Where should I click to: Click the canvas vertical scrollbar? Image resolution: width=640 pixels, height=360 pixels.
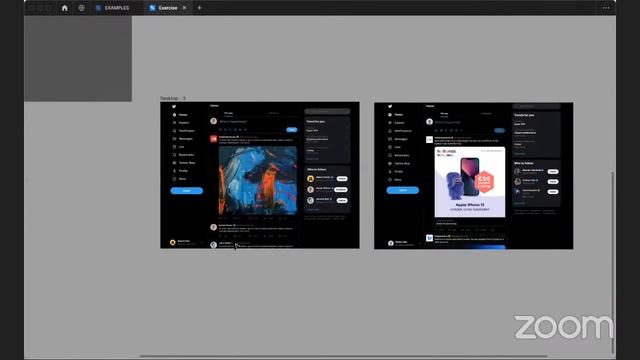point(612,261)
